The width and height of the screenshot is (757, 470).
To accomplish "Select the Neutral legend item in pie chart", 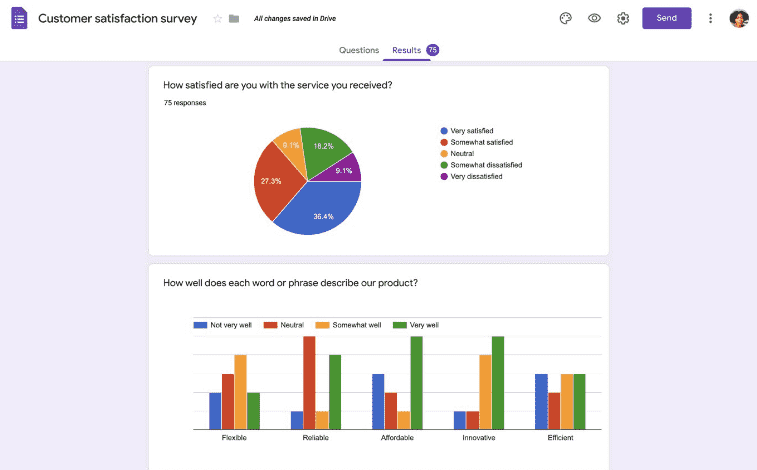I will click(x=462, y=153).
